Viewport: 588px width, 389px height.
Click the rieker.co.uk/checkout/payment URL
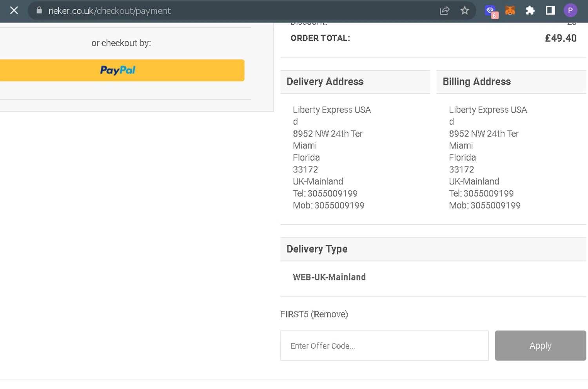110,11
